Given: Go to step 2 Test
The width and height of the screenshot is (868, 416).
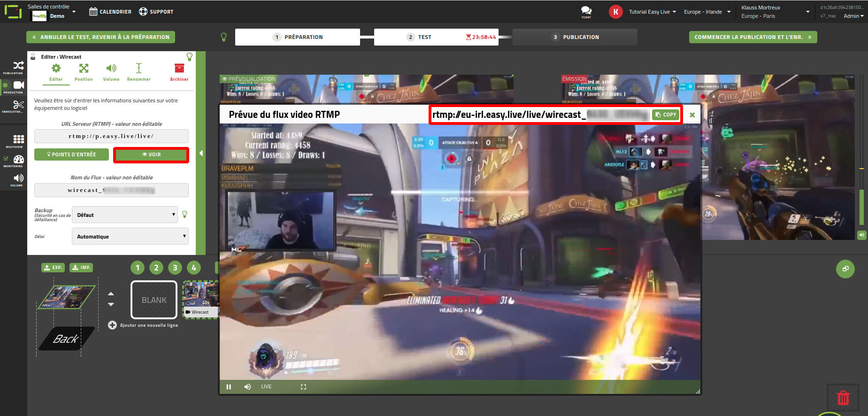Looking at the screenshot, I should 436,37.
